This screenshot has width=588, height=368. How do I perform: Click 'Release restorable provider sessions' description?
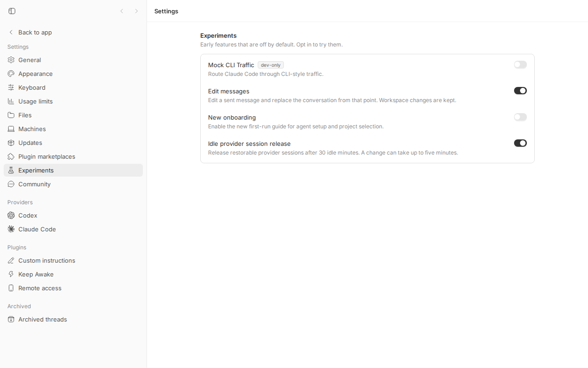click(333, 153)
